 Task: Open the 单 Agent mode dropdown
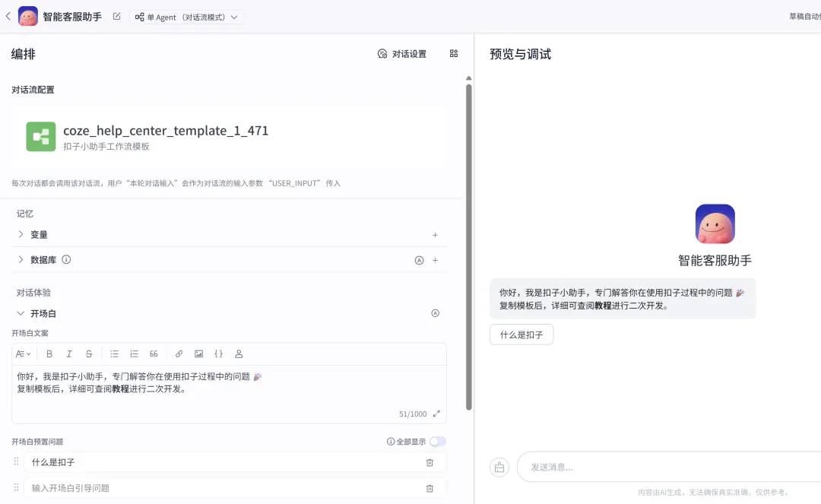pos(186,17)
